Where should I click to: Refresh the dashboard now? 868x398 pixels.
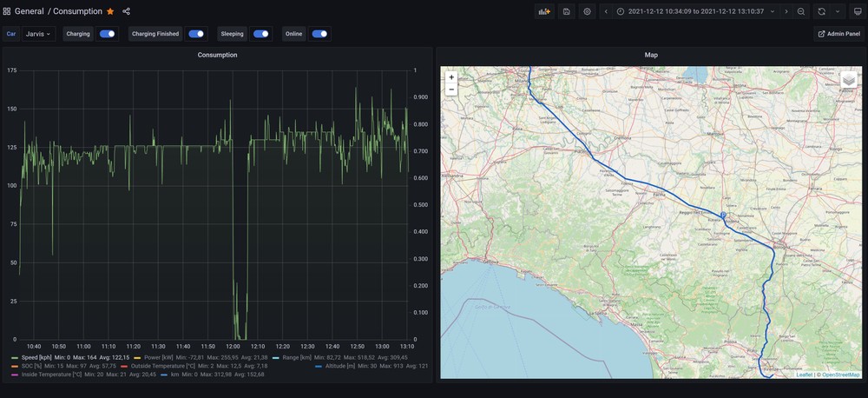pos(821,11)
